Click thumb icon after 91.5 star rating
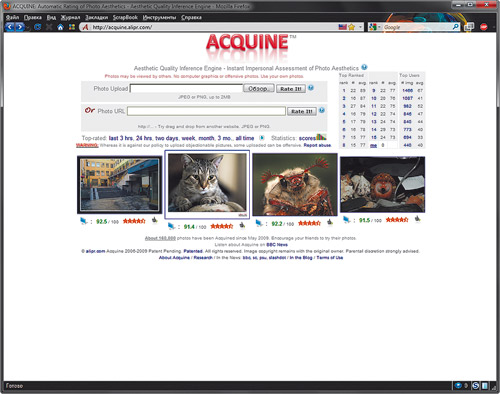Viewport: 500px width, 394px height. point(418,219)
